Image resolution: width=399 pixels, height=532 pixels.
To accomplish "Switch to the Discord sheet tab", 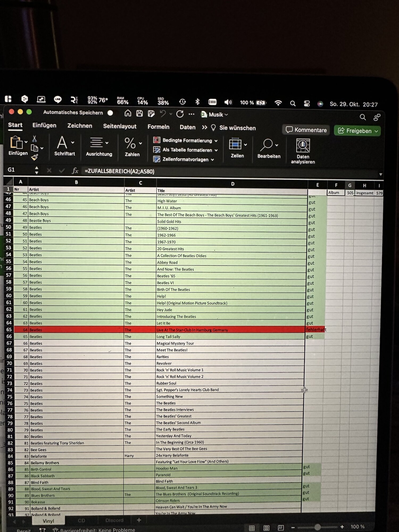I will pyautogui.click(x=115, y=520).
